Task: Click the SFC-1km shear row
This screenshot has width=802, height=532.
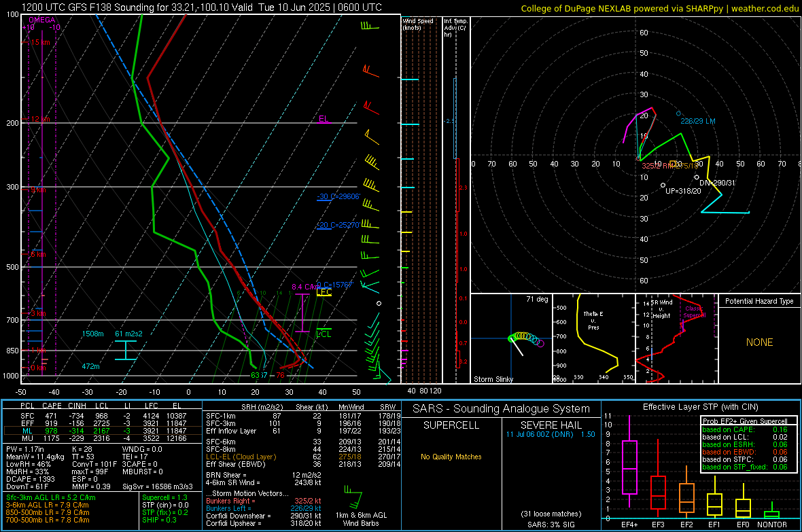Action: click(x=303, y=416)
